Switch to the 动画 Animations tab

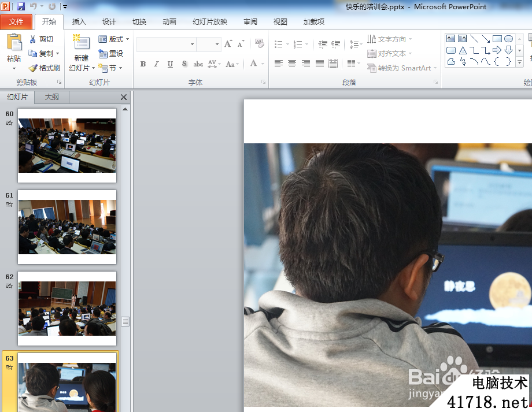click(x=169, y=22)
